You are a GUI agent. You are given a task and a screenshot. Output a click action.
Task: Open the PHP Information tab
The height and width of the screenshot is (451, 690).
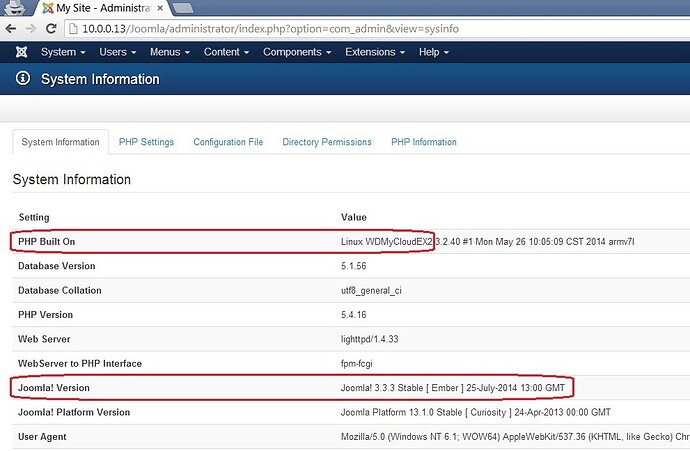tap(424, 142)
